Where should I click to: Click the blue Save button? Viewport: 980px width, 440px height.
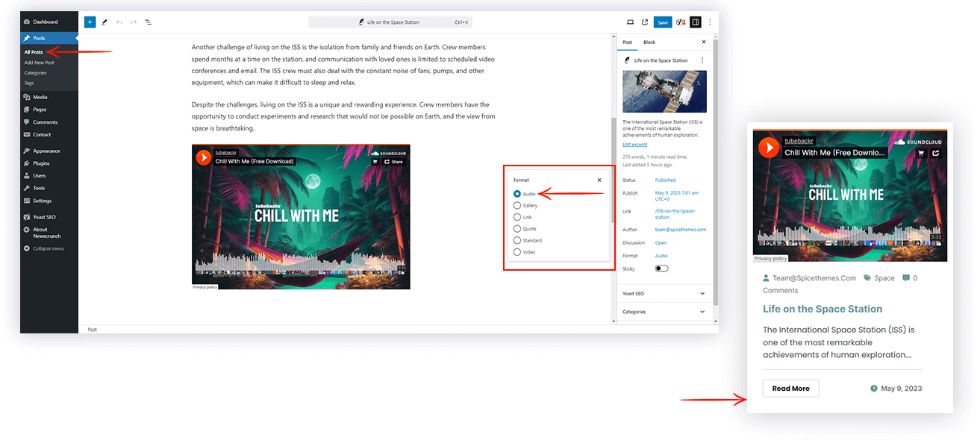(663, 22)
